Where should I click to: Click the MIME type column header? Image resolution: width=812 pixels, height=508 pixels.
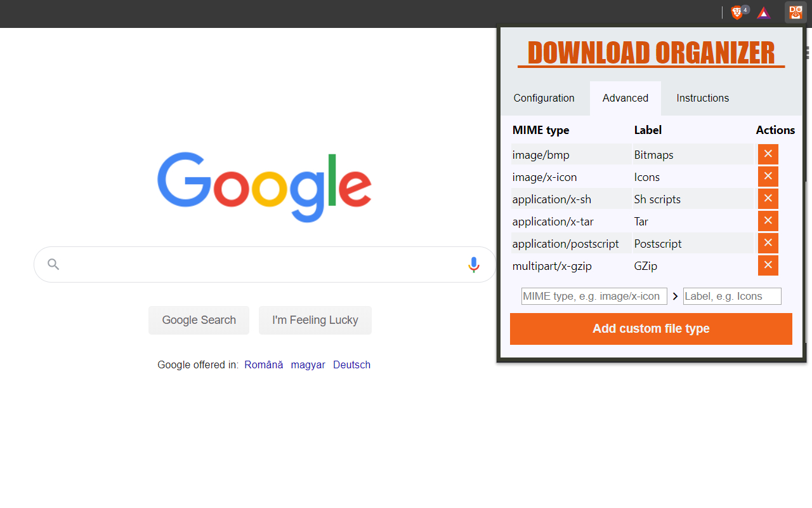[x=540, y=130]
